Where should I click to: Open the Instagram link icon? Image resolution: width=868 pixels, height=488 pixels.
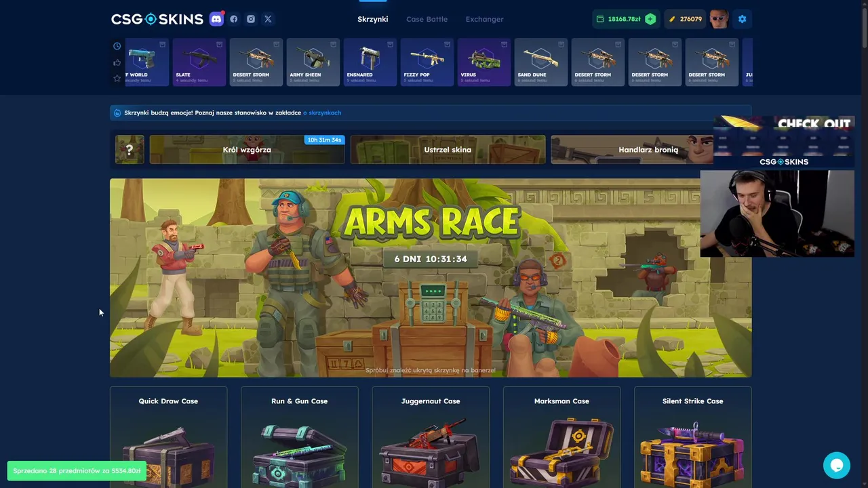click(x=251, y=19)
